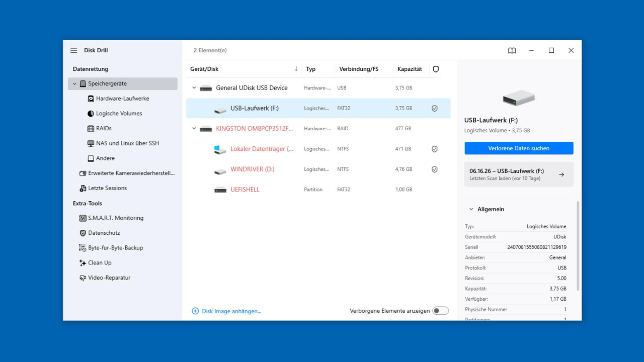Click the shield column header icon
This screenshot has width=644, height=362.
pyautogui.click(x=436, y=69)
